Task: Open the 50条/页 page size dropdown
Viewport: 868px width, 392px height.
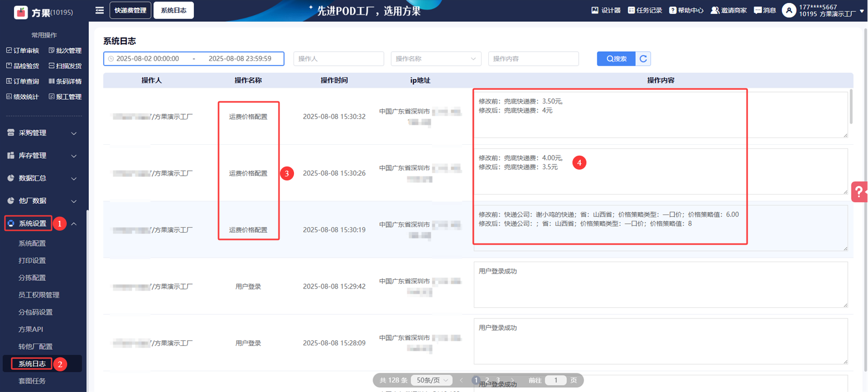Action: click(432, 380)
